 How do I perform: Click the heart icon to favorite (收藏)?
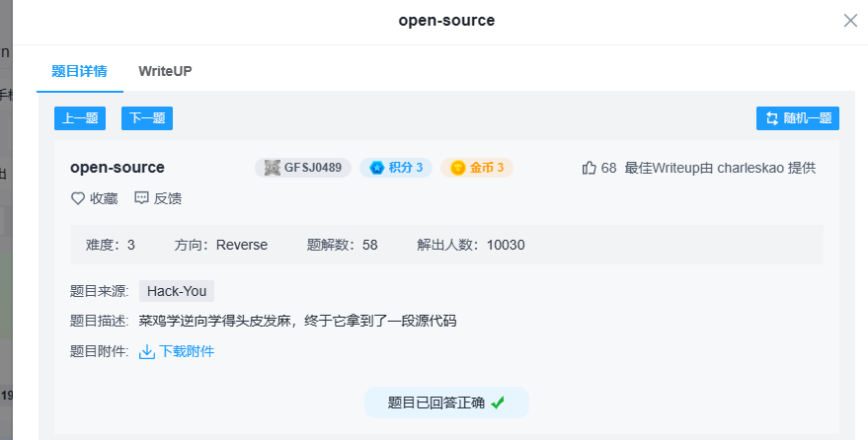point(78,198)
